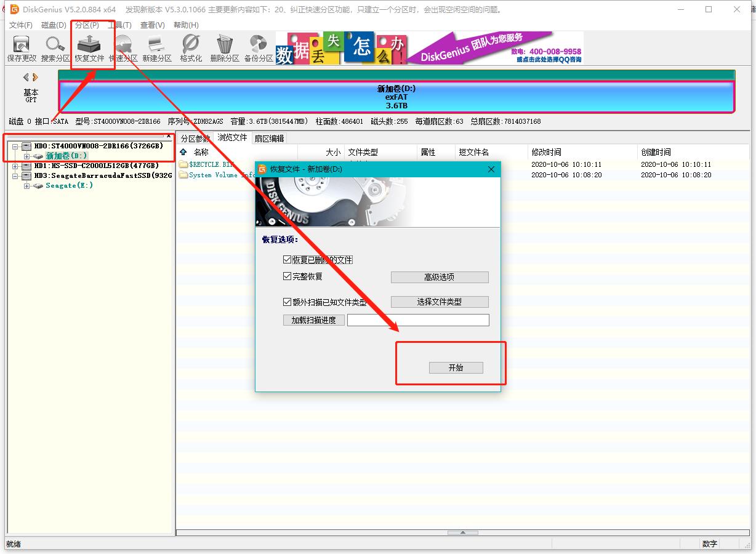This screenshot has width=756, height=554.
Task: Toggle the 完整恢复 checkbox
Action: pyautogui.click(x=287, y=276)
